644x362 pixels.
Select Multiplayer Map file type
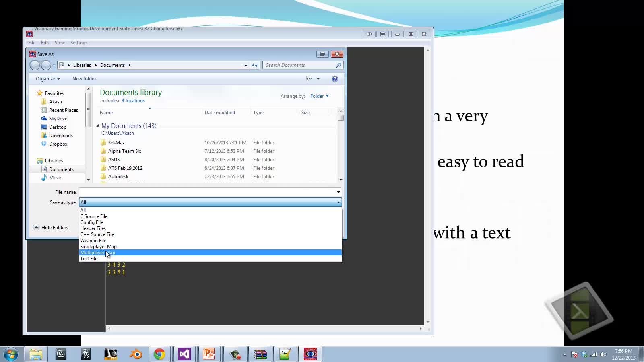97,253
